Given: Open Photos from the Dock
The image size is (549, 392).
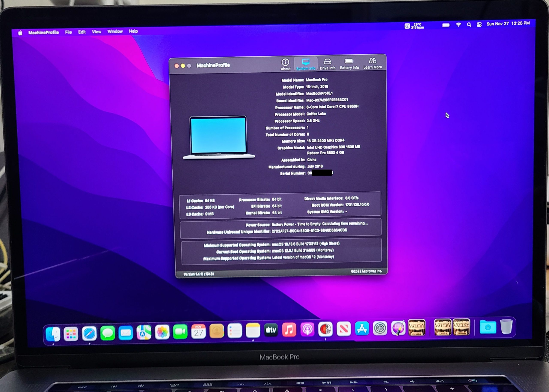Looking at the screenshot, I should (x=162, y=332).
